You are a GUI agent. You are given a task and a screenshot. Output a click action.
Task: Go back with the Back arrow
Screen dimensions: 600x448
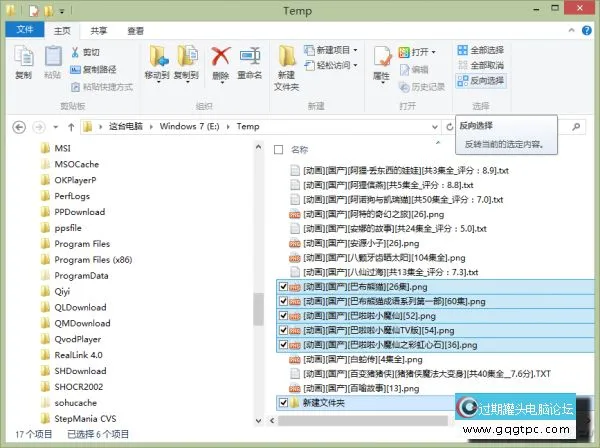click(x=19, y=127)
